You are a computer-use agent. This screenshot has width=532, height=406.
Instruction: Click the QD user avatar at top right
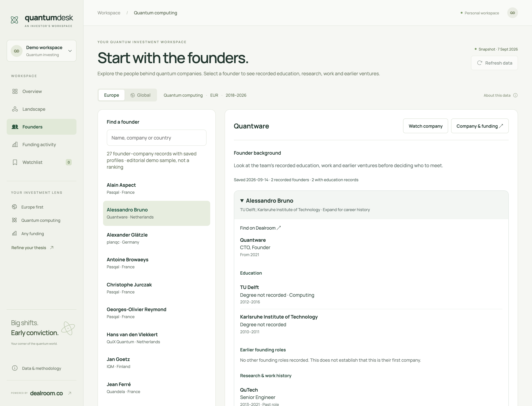pos(512,13)
